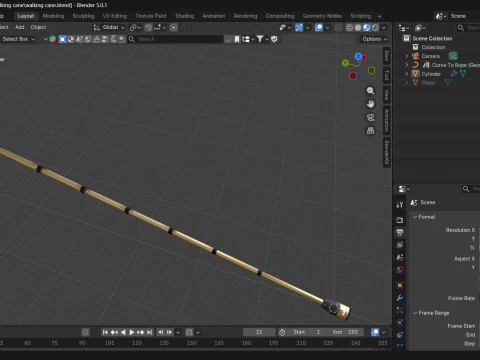Open the Particles properties tab
The image size is (480, 360).
point(400,310)
